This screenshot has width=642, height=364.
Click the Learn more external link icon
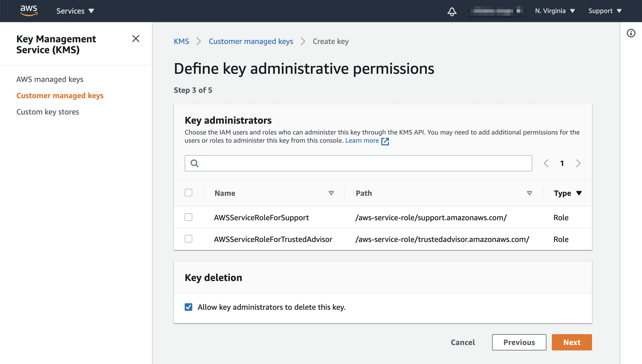[385, 141]
